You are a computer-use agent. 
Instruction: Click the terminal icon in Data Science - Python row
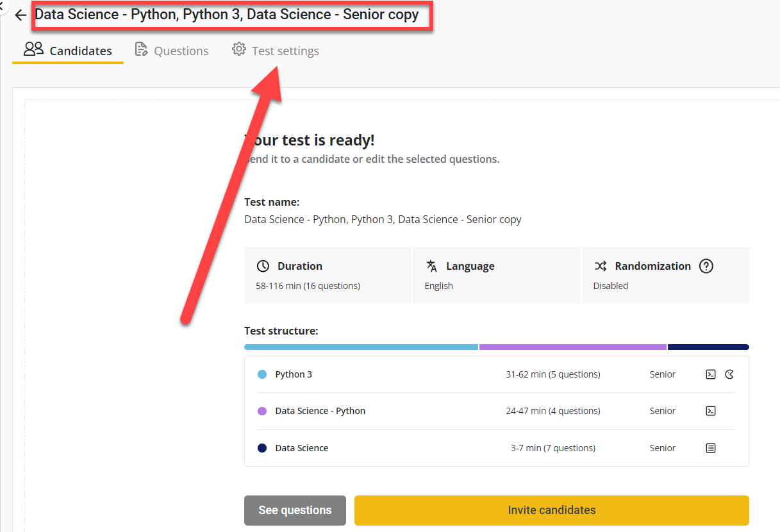point(710,411)
